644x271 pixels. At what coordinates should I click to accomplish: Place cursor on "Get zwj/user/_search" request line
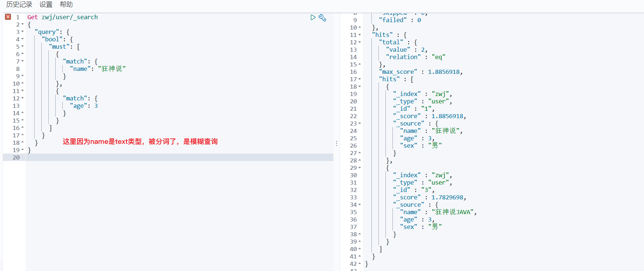tap(63, 17)
